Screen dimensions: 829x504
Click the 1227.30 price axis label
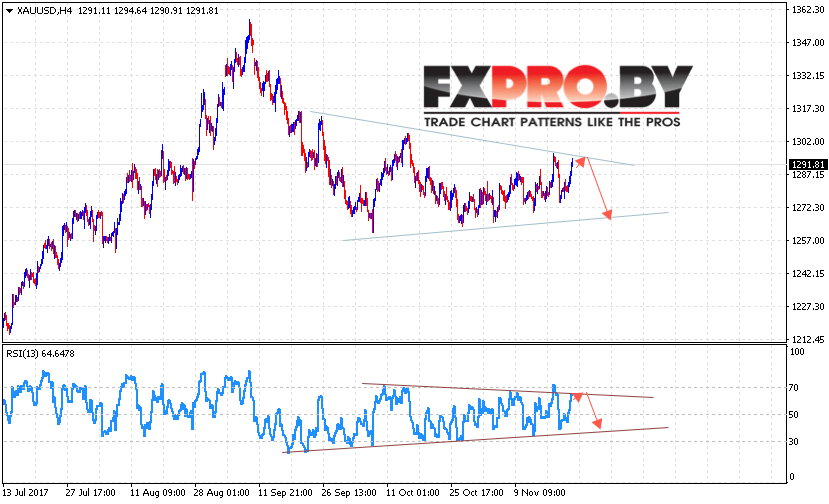point(807,307)
